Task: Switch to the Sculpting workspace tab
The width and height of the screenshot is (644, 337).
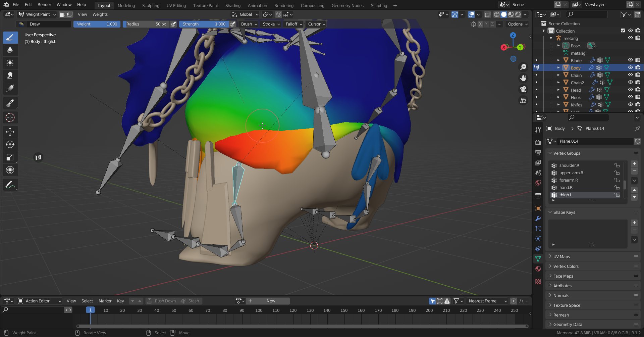Action: [151, 6]
